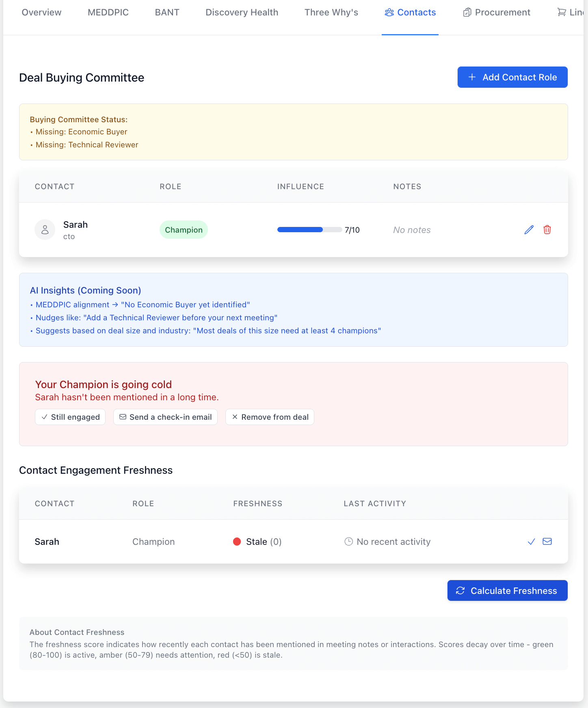The image size is (588, 708).
Task: Delete Sarah's contact role with trash icon
Action: pyautogui.click(x=547, y=230)
